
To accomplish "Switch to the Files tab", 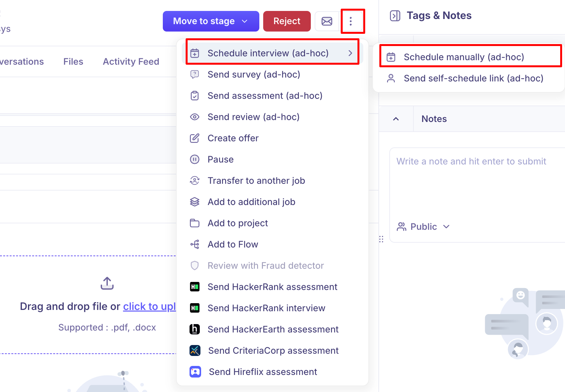I will point(73,61).
